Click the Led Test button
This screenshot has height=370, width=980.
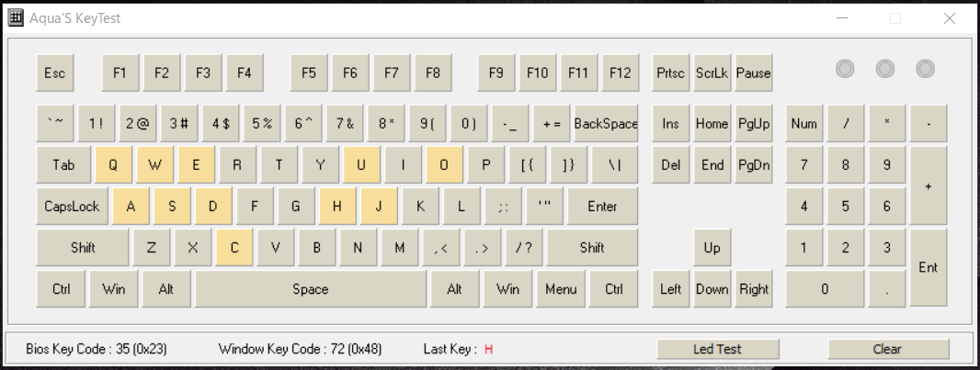(717, 349)
